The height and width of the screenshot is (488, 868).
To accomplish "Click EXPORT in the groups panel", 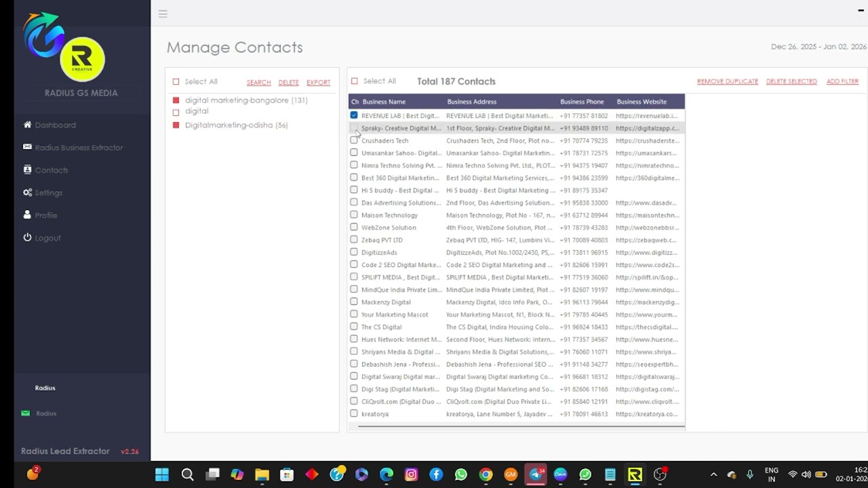I will [319, 83].
